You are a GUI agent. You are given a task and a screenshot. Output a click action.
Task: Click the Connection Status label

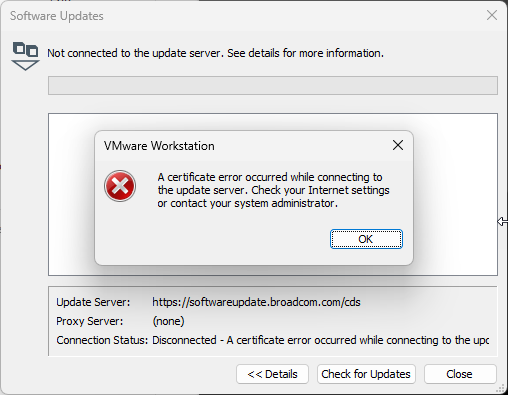tap(102, 340)
